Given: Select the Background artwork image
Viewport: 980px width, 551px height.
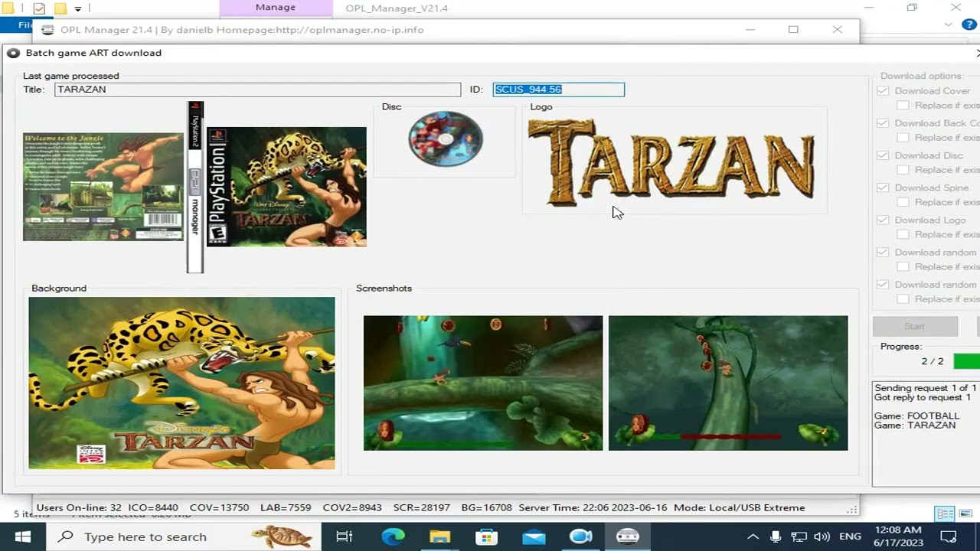Looking at the screenshot, I should pyautogui.click(x=181, y=383).
